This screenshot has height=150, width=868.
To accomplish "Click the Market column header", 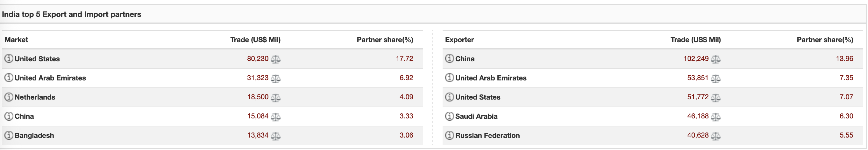I will pyautogui.click(x=16, y=40).
